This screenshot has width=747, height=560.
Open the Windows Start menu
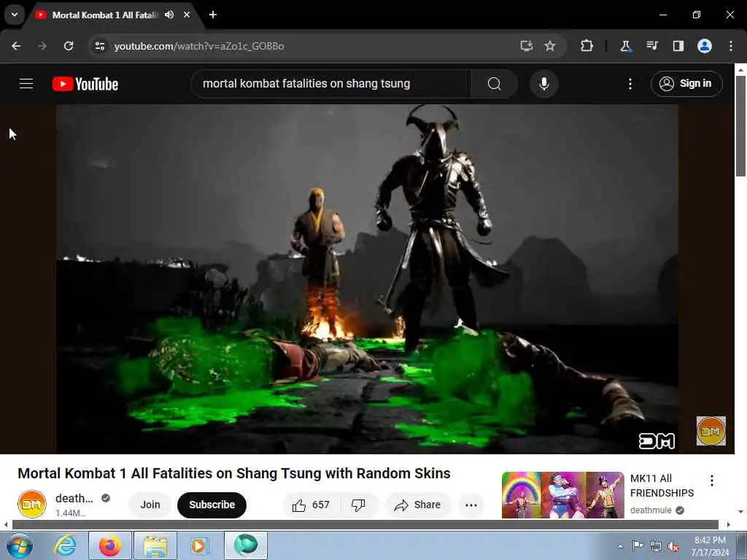tap(20, 545)
